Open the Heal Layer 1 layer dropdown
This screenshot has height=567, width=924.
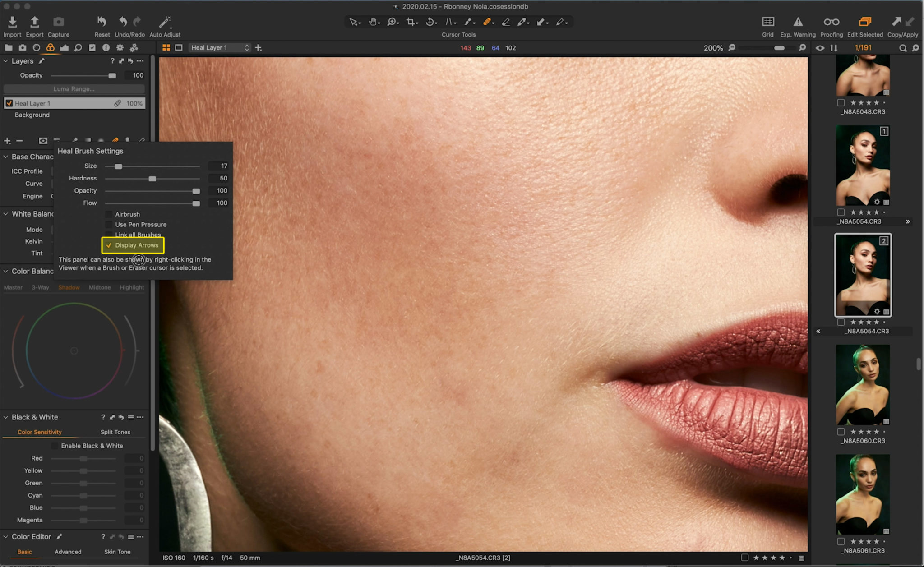pyautogui.click(x=246, y=47)
